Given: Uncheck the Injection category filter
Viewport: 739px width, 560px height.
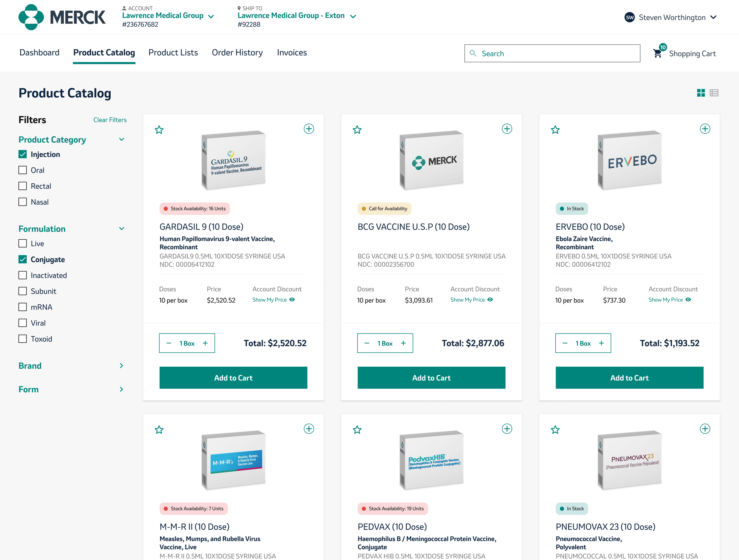Looking at the screenshot, I should tap(22, 154).
